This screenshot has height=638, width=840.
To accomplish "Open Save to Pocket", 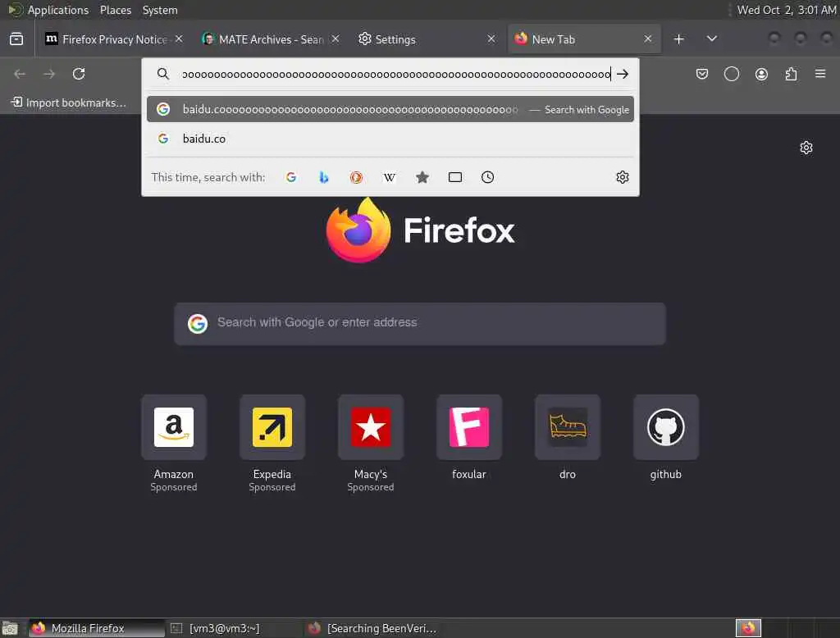I will [x=702, y=74].
